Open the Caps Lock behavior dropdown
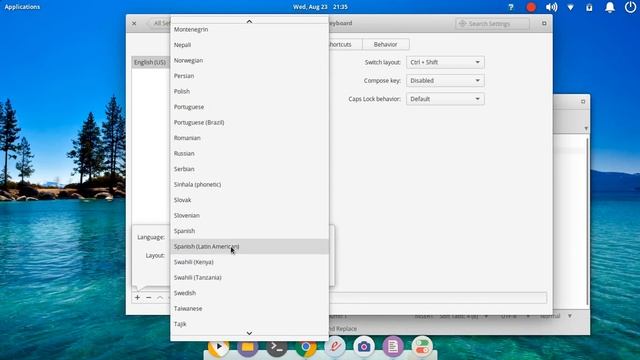The image size is (640, 360). (x=445, y=99)
